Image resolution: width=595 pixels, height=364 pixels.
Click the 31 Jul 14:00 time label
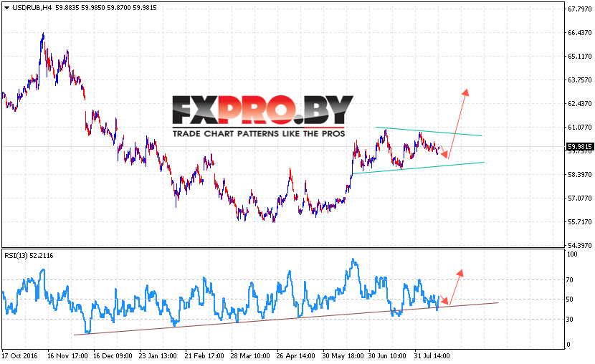point(432,356)
